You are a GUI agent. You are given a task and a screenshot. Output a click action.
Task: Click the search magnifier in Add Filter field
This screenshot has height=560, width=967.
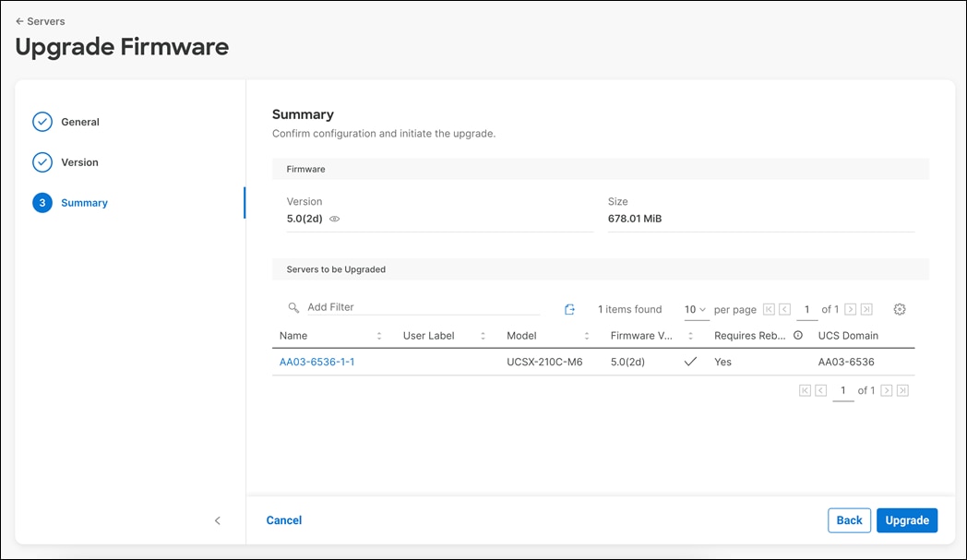(293, 306)
